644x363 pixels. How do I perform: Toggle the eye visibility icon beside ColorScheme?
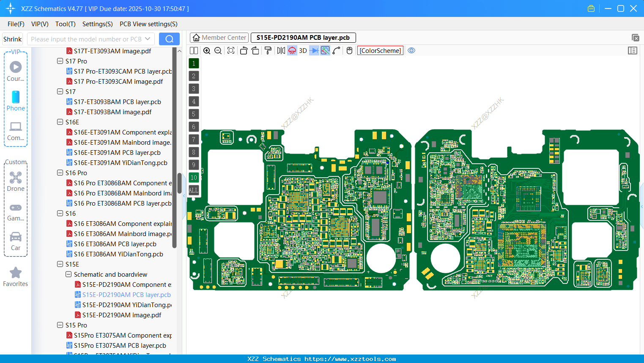pyautogui.click(x=411, y=50)
